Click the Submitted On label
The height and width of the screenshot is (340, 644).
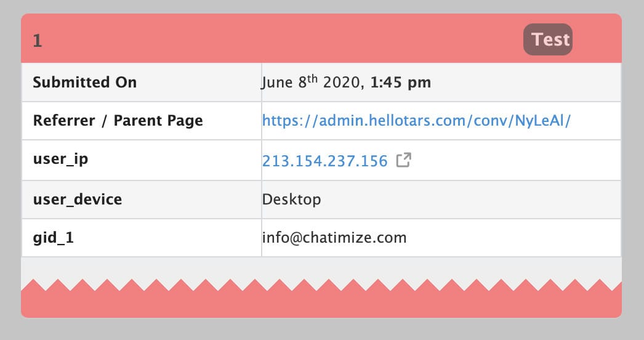coord(84,82)
